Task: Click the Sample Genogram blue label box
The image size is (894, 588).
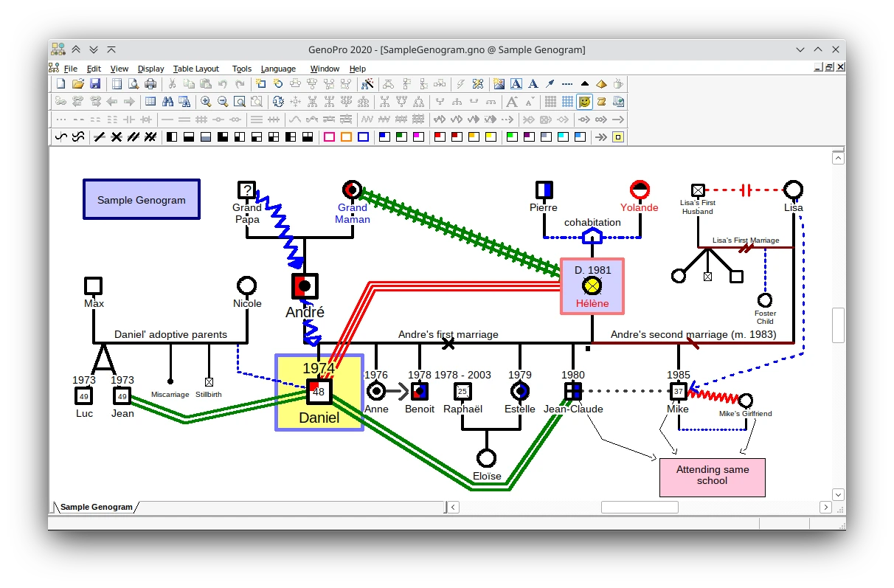Action: tap(142, 199)
